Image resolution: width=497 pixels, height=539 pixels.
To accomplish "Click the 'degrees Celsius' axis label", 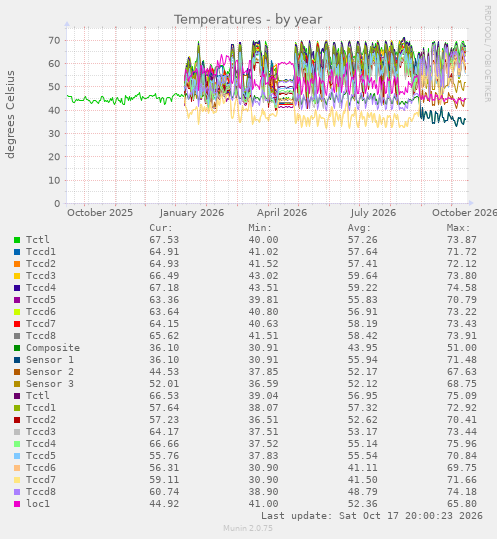I will tap(10, 114).
